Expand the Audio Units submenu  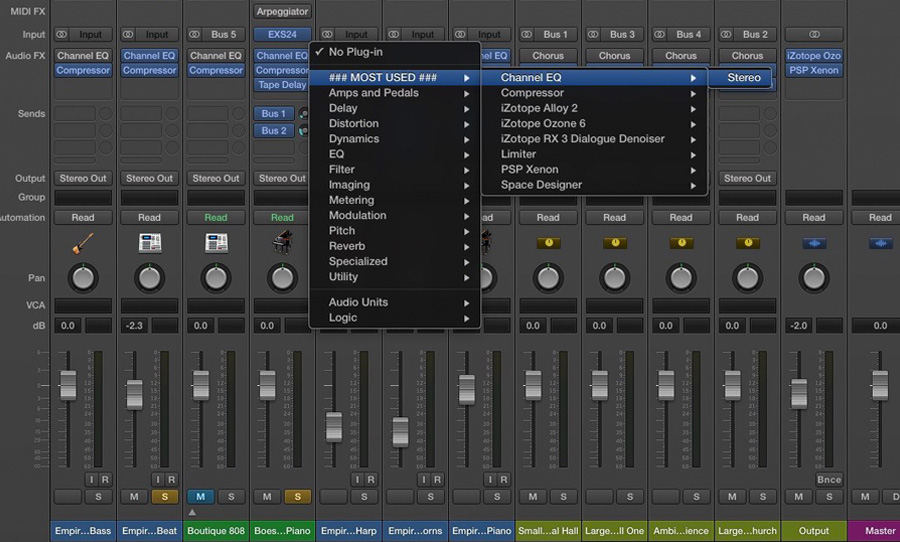tap(395, 303)
